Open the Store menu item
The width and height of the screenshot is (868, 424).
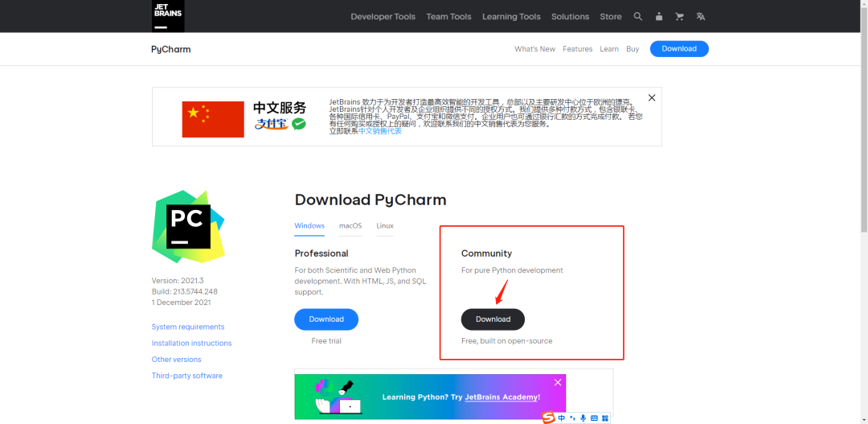(x=611, y=17)
